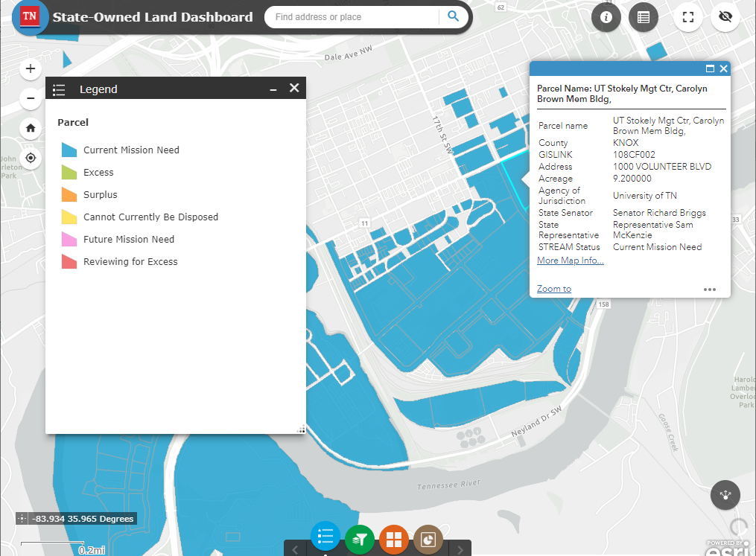Open the About info widget
Image resolution: width=756 pixels, height=556 pixels.
pos(606,17)
